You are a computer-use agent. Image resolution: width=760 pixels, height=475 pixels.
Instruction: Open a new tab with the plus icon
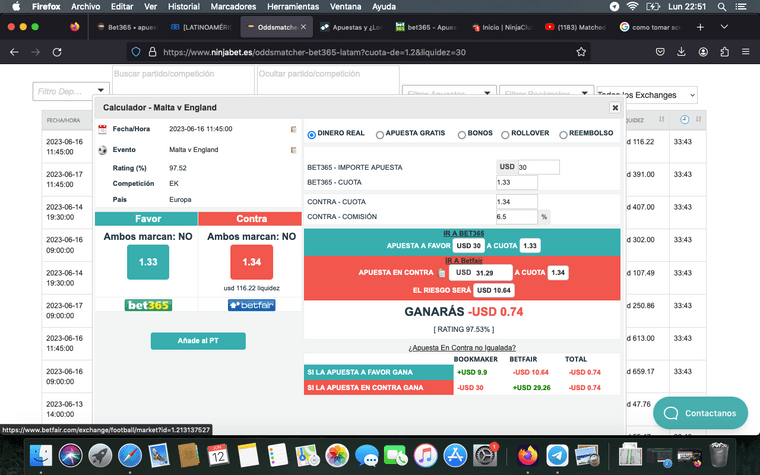pyautogui.click(x=700, y=27)
